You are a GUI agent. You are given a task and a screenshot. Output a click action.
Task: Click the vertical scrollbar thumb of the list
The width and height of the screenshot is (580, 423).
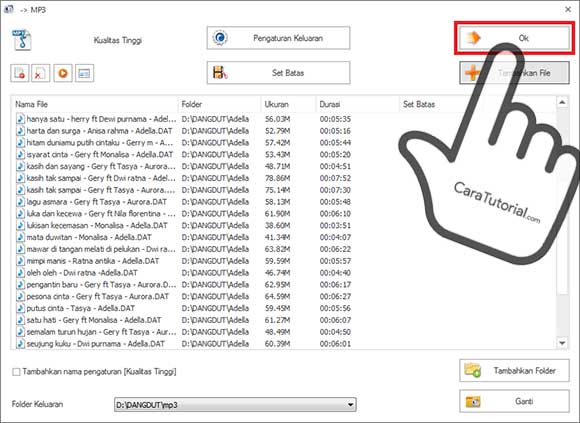click(562, 202)
